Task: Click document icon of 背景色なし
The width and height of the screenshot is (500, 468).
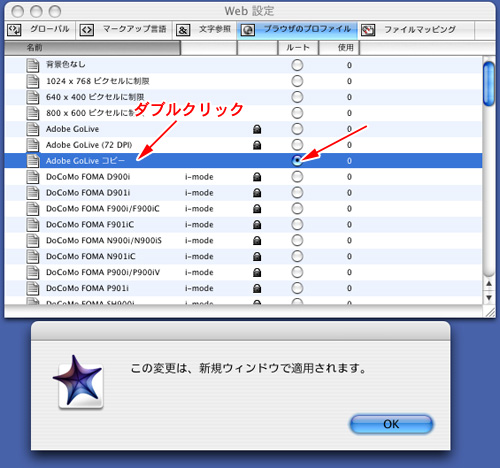Action: click(33, 65)
